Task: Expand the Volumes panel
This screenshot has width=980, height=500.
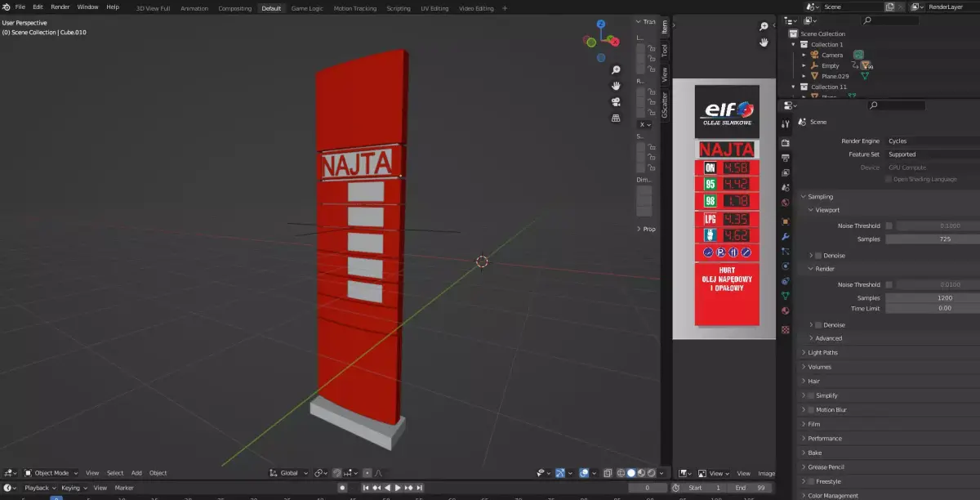Action: click(x=818, y=367)
